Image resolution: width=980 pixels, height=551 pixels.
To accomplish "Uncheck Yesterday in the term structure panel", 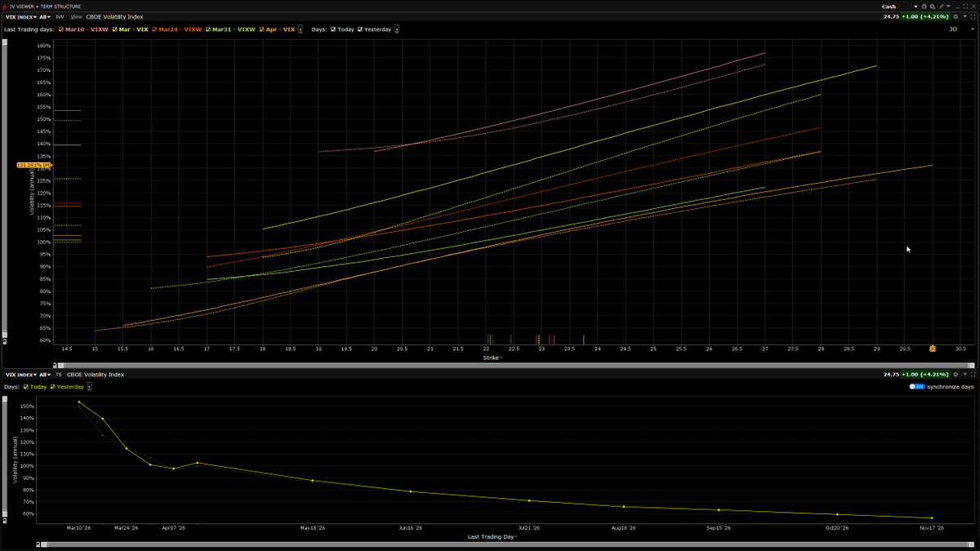I will [x=53, y=386].
